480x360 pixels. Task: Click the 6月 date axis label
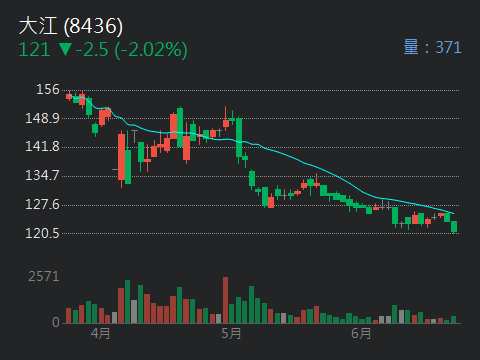click(361, 333)
